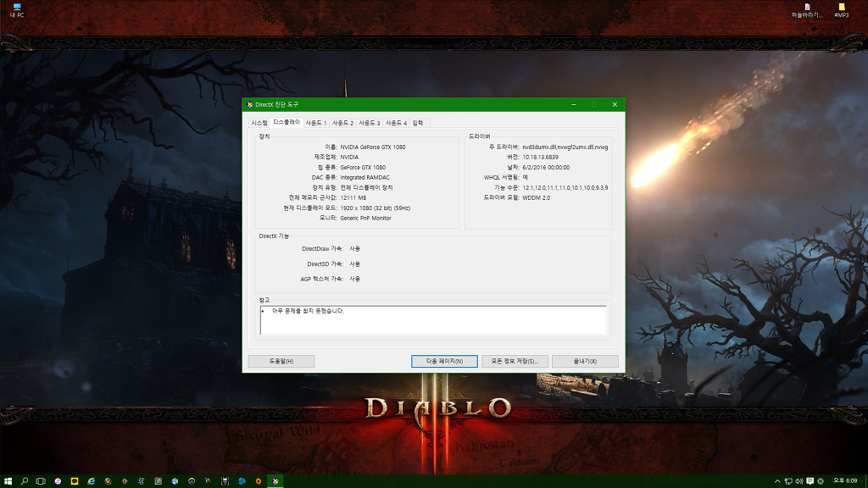868x488 pixels.
Task: Switch to the 사운드 1 tab
Action: click(x=316, y=123)
